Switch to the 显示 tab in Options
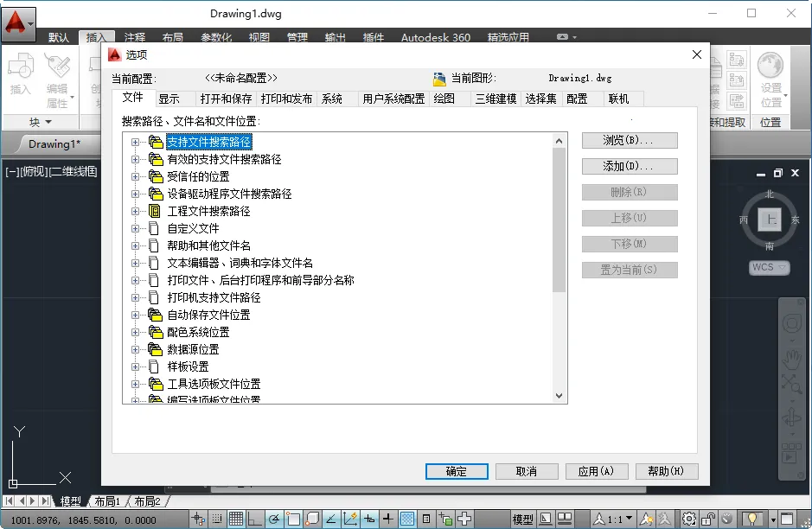 (170, 98)
